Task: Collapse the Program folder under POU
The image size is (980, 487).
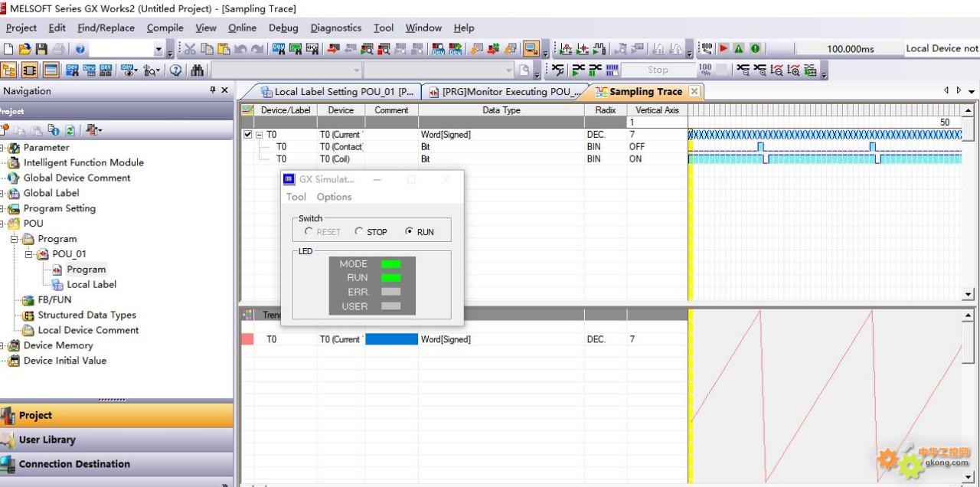Action: pyautogui.click(x=14, y=239)
